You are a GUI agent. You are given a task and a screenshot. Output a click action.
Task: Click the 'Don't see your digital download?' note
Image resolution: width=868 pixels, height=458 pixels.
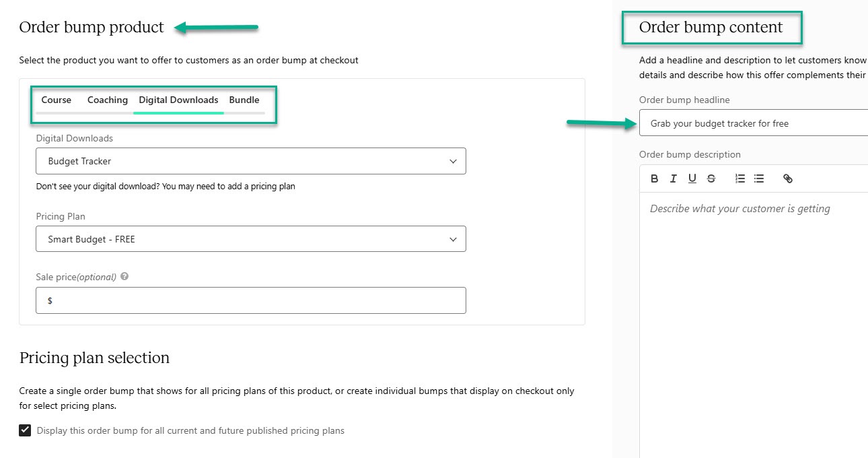pos(166,187)
